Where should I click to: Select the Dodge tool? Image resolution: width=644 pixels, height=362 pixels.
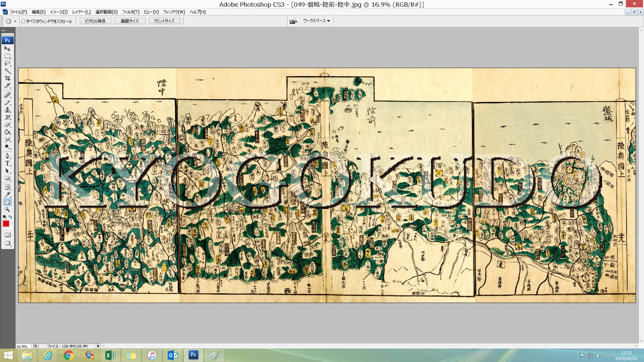(7, 147)
